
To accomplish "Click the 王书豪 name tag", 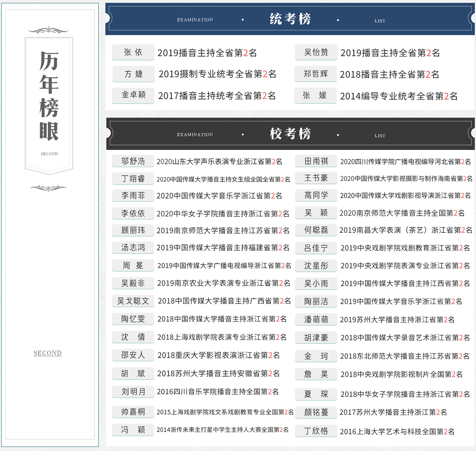I will click(316, 178).
